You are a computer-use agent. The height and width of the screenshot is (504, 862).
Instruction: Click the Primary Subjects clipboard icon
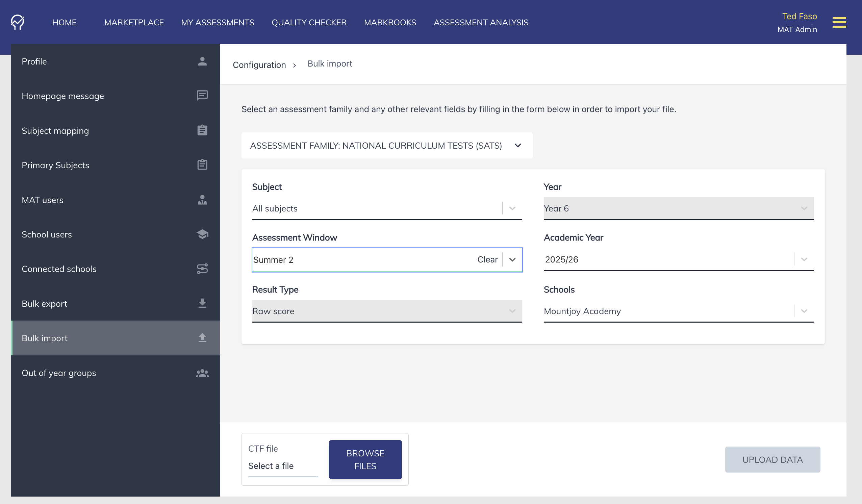(x=202, y=165)
